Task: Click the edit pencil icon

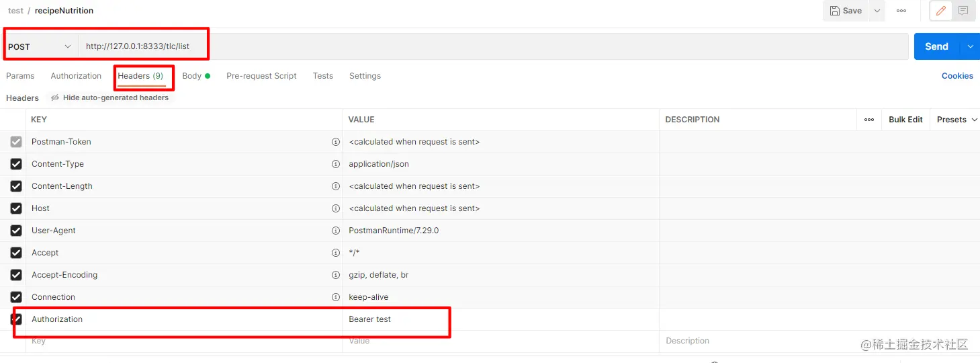Action: pyautogui.click(x=941, y=11)
